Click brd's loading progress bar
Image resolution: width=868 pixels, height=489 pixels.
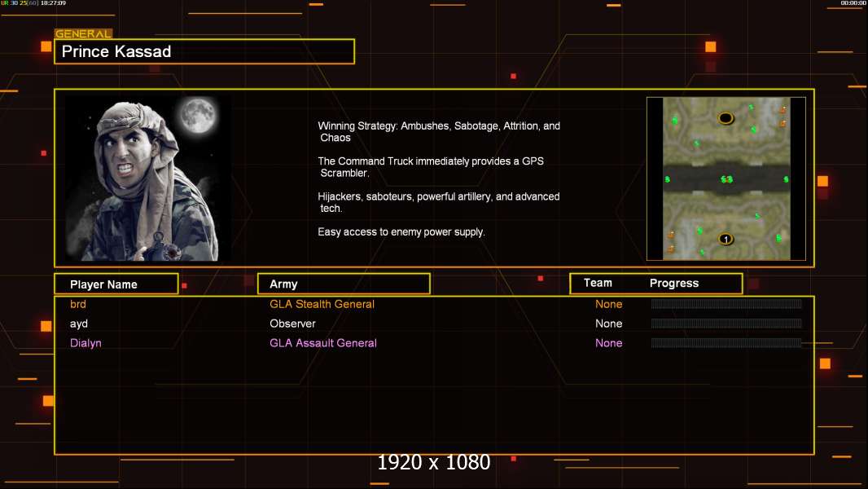[x=726, y=303]
